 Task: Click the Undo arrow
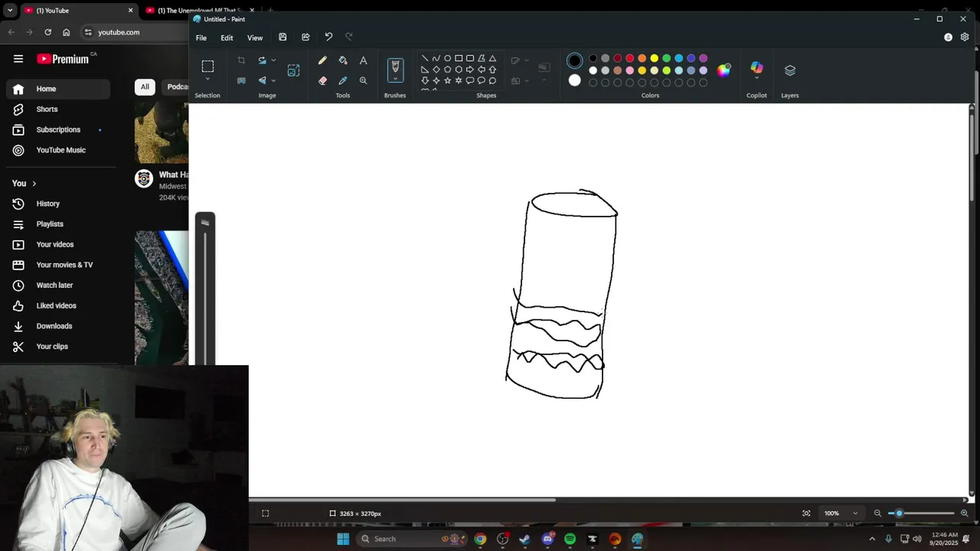point(328,37)
